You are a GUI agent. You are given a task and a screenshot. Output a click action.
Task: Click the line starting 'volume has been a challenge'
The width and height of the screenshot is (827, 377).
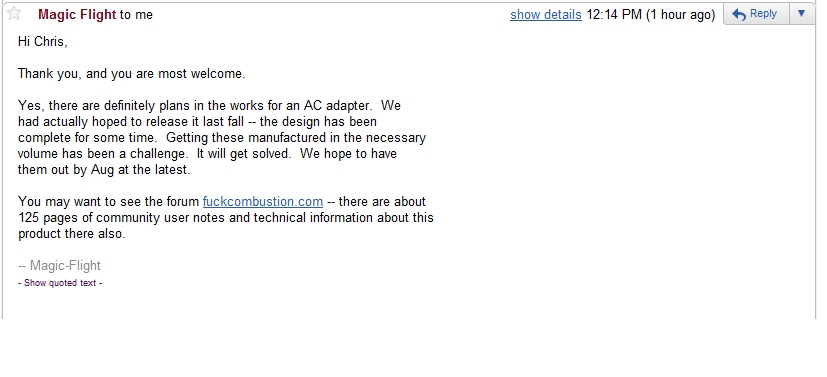[x=207, y=154]
